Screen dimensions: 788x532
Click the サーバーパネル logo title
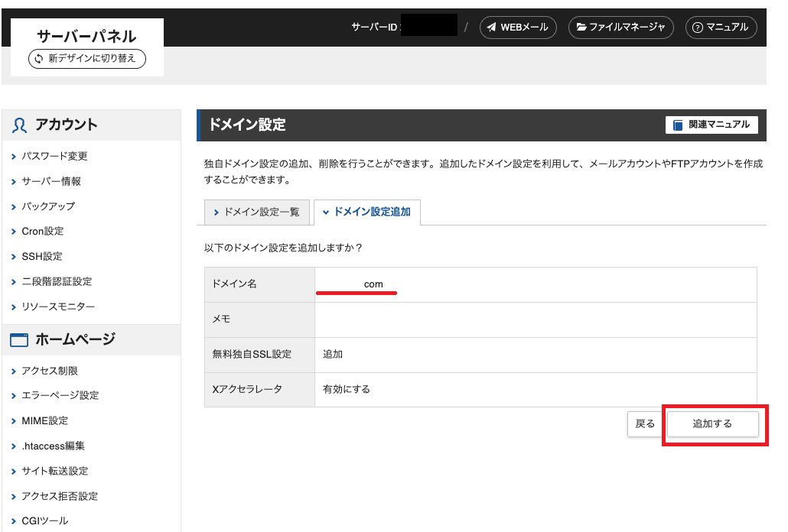[x=86, y=36]
